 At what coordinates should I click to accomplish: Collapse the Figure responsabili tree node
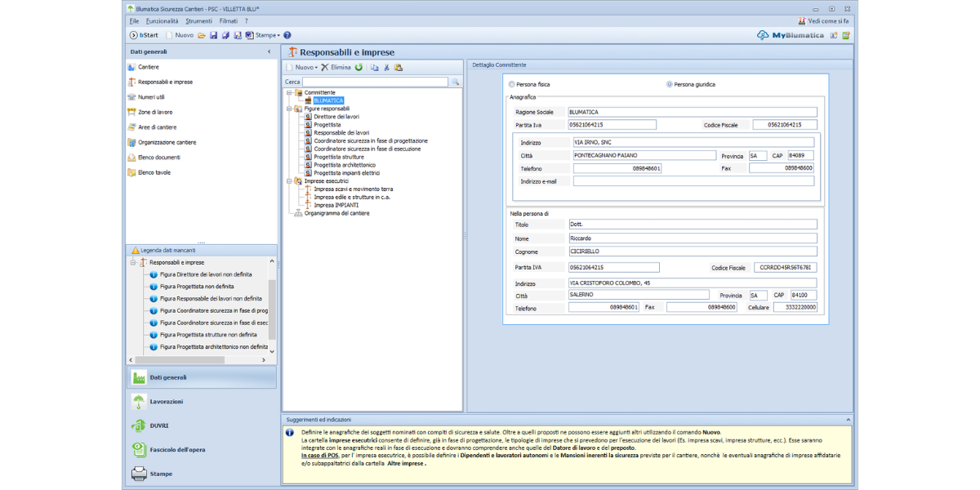point(289,109)
